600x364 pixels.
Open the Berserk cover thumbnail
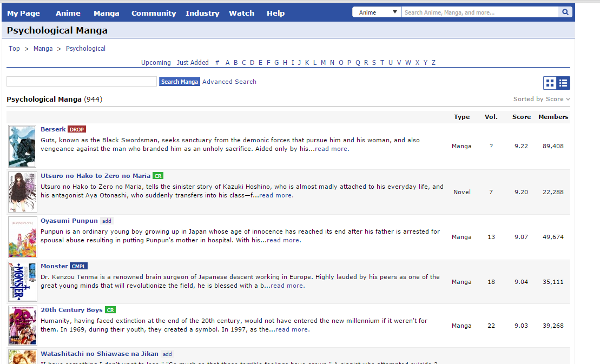[22, 146]
